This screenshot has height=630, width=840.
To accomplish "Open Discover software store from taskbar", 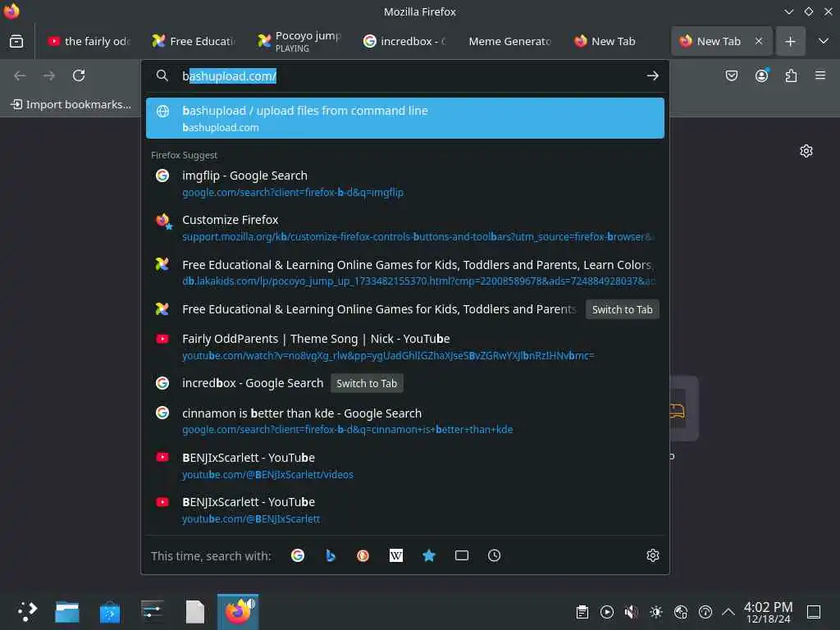I will [x=110, y=612].
